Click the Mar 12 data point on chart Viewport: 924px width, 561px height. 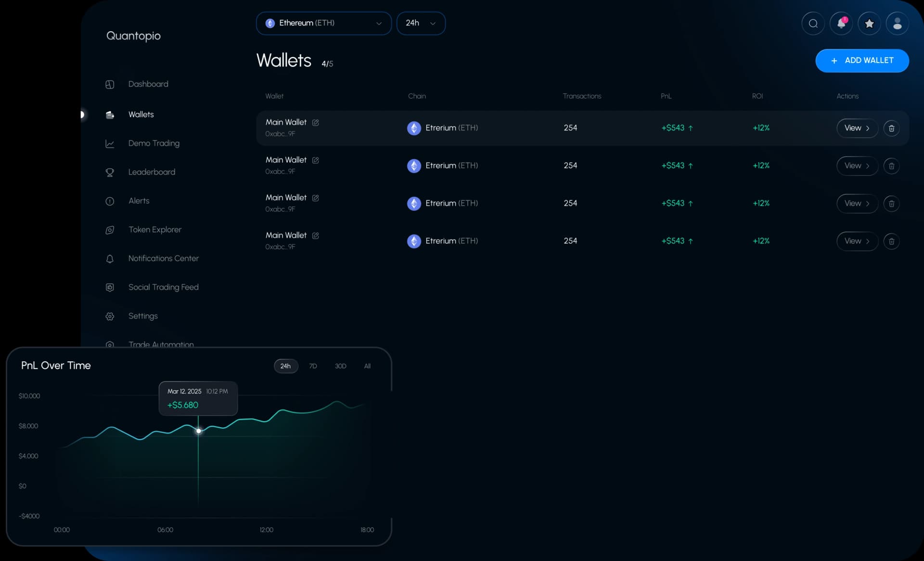click(199, 431)
